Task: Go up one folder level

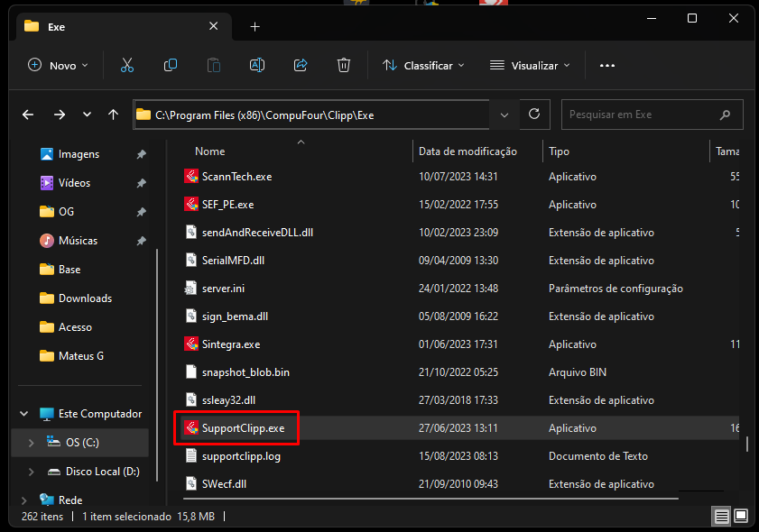Action: pyautogui.click(x=113, y=115)
